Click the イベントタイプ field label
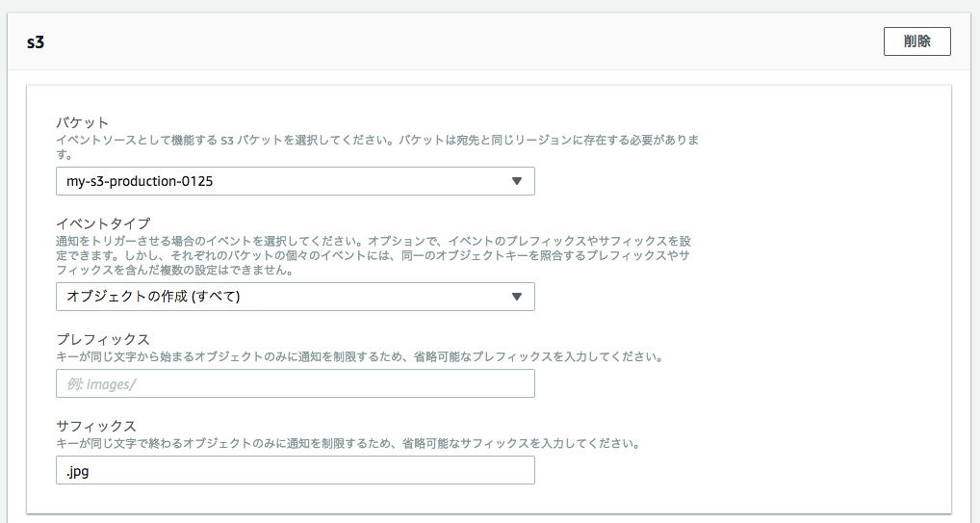The height and width of the screenshot is (523, 980). click(103, 223)
